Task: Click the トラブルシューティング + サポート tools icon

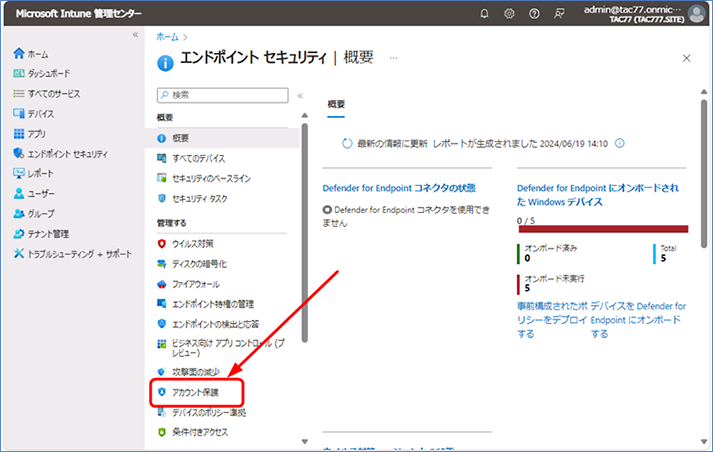Action: pos(19,253)
